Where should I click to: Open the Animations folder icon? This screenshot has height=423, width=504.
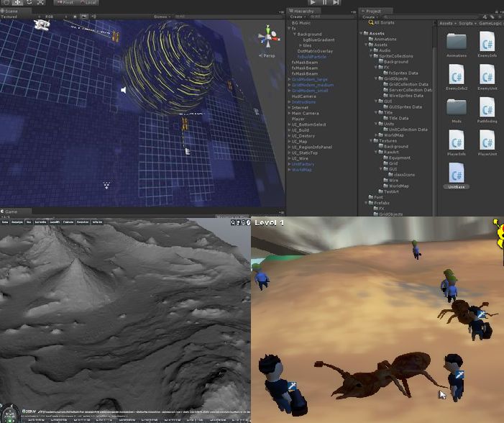tap(457, 42)
